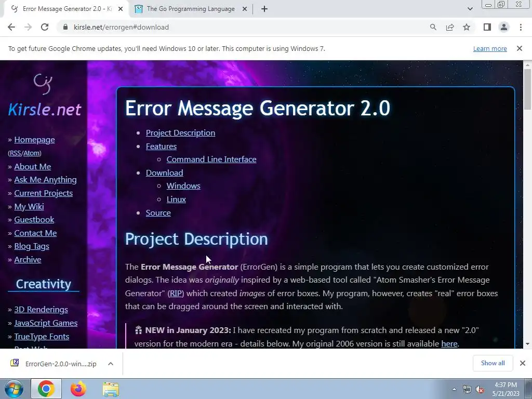Click Show all downloads
This screenshot has width=532, height=399.
[x=493, y=363]
